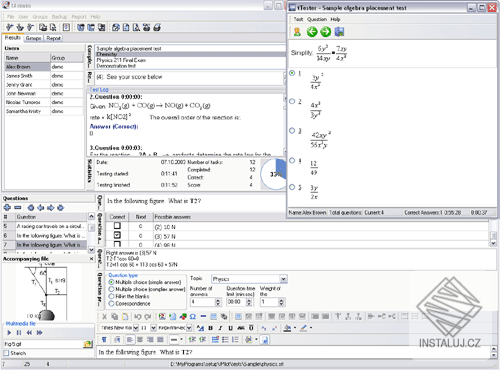Screen dimensions: 500x370
Task: Jump to the first question in the Questions toolbar
Action: coord(31,208)
